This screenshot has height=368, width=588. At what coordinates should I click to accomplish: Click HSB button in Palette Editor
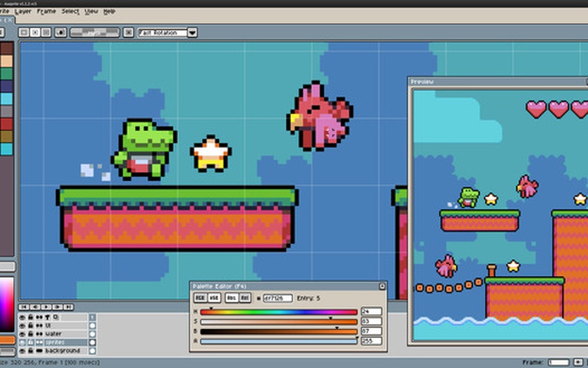[x=215, y=297]
